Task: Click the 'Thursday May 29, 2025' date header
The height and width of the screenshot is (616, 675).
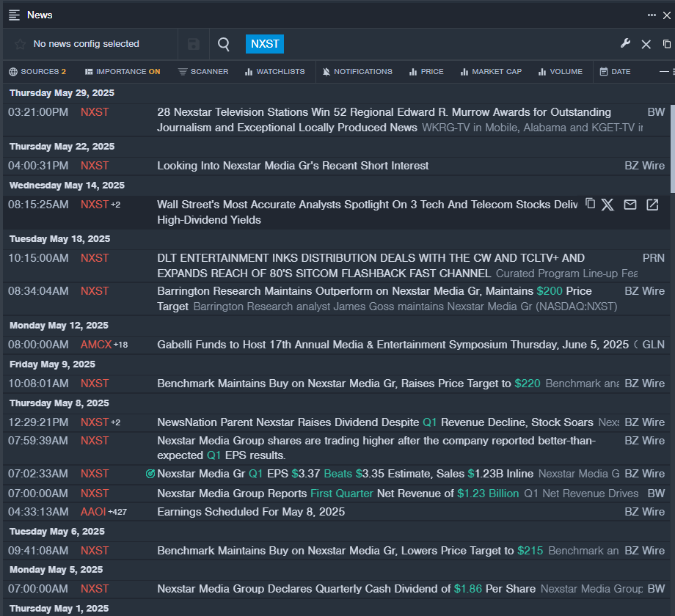Action: (62, 93)
